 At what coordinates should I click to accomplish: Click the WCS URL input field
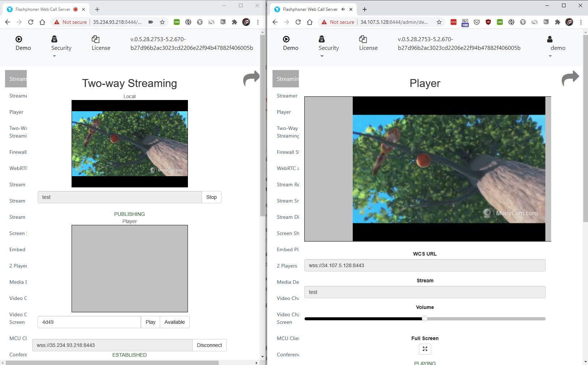pos(425,265)
